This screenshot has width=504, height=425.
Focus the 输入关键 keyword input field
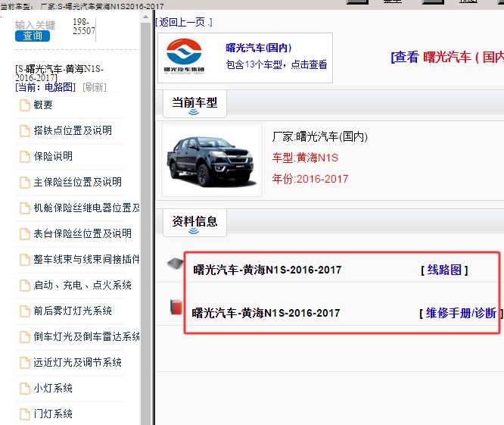click(35, 25)
